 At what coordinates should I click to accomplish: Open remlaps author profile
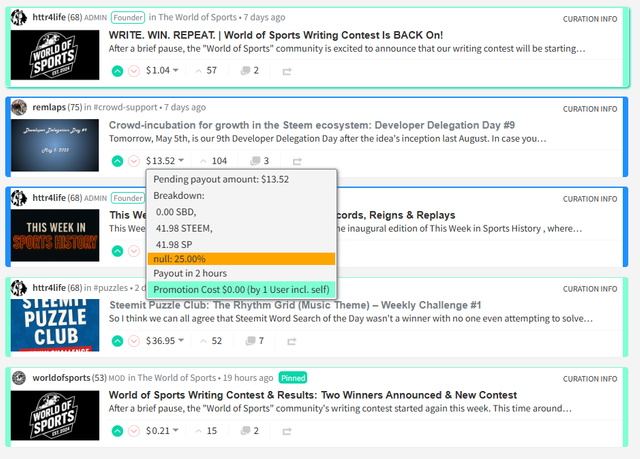[x=49, y=107]
